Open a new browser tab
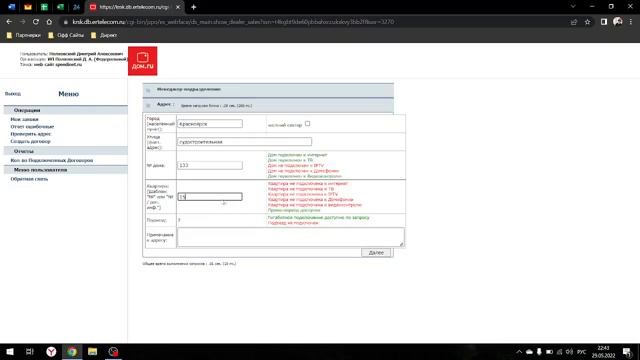The height and width of the screenshot is (360, 640). pyautogui.click(x=193, y=7)
